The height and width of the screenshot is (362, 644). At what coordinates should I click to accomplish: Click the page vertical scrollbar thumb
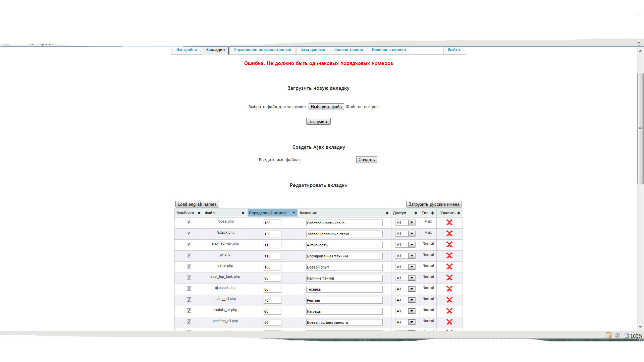coord(640,129)
